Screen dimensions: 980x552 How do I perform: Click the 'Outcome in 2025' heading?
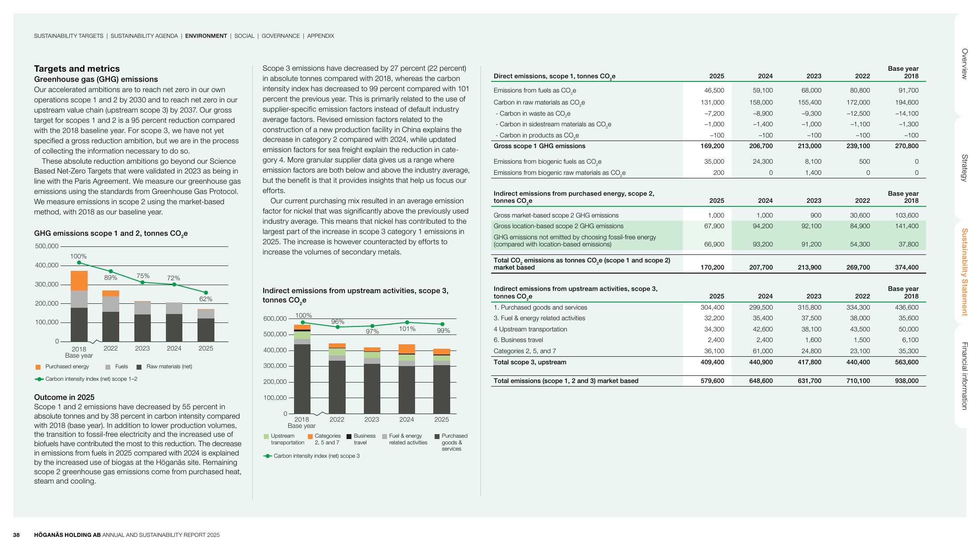pyautogui.click(x=64, y=397)
